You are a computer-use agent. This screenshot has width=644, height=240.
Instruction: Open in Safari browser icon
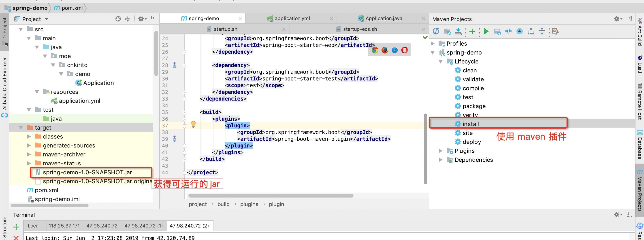[x=395, y=50]
